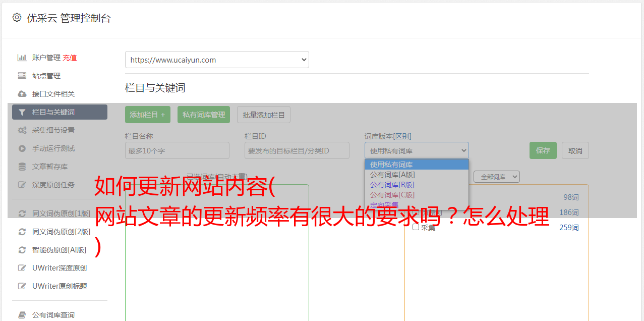This screenshot has width=644, height=321.
Task: Click the 98词 count
Action: 571,197
